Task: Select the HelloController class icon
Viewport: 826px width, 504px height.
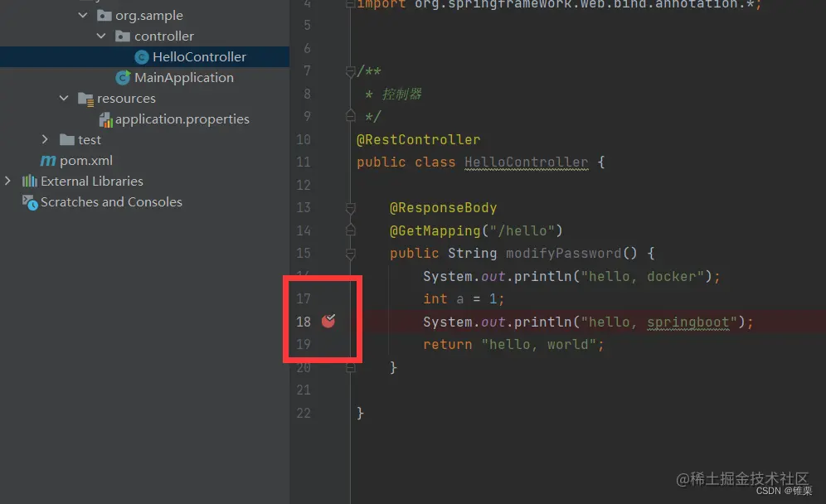Action: 141,57
